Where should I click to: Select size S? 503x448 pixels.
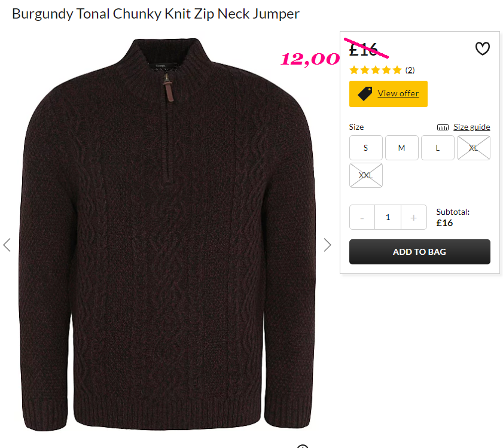(x=365, y=148)
